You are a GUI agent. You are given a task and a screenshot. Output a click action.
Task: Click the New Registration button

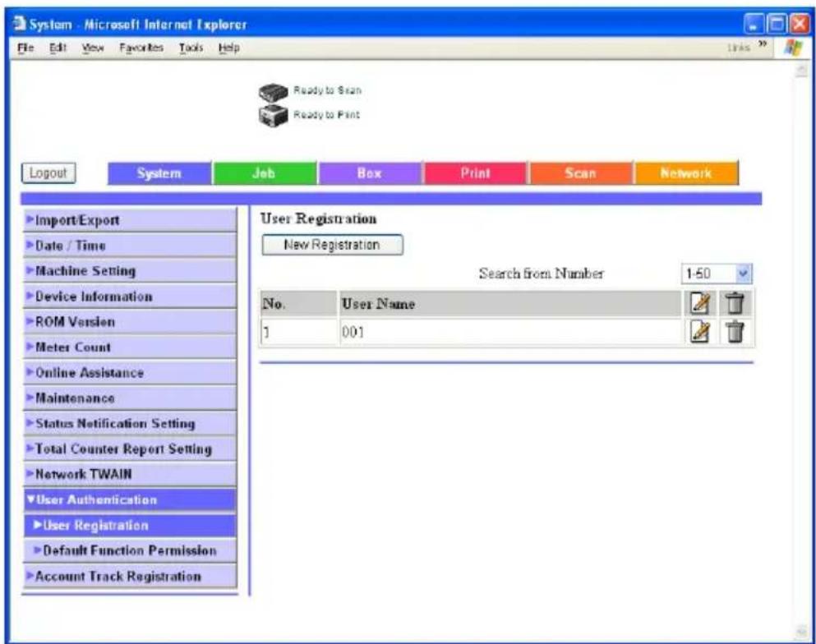click(332, 245)
